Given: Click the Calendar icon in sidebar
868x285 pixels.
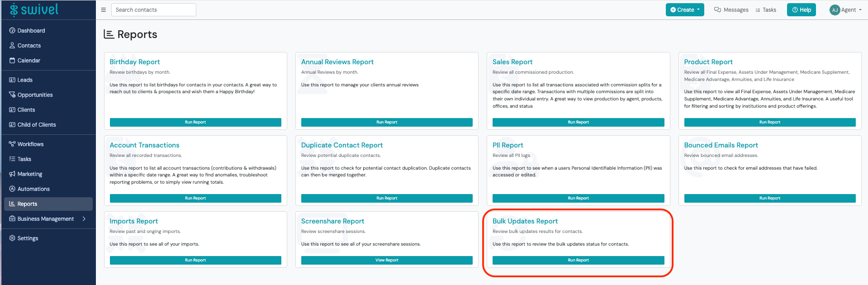Looking at the screenshot, I should [x=12, y=61].
